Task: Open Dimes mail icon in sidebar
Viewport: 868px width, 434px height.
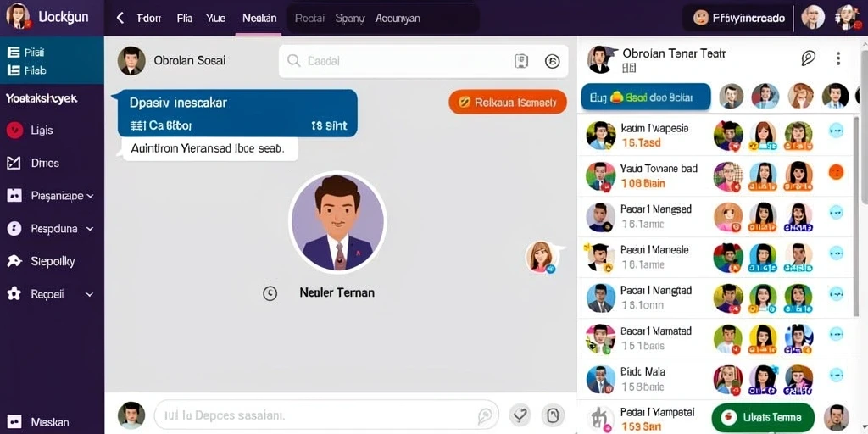Action: pyautogui.click(x=14, y=163)
